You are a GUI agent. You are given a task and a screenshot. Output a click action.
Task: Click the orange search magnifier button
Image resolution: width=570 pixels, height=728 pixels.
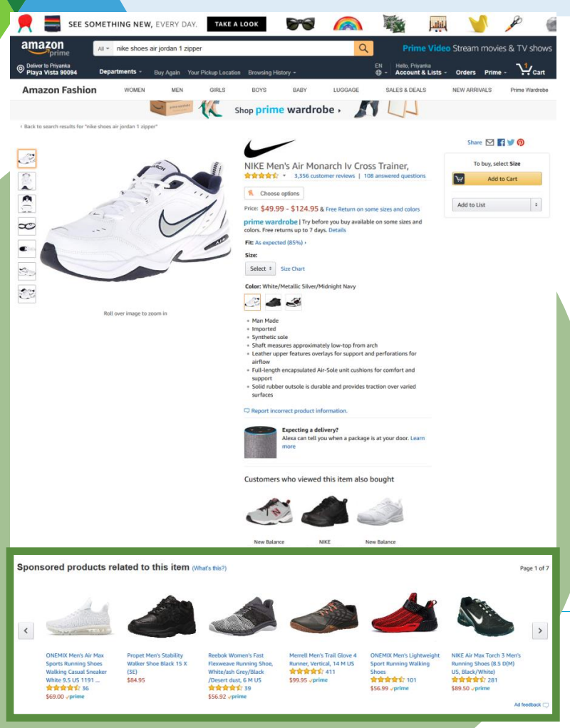[363, 48]
